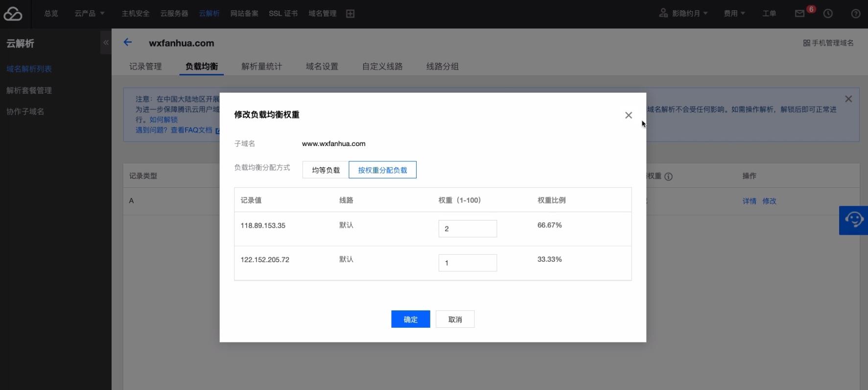Collapse the sidebar with the double-chevron icon
The height and width of the screenshot is (390, 868).
pos(106,43)
